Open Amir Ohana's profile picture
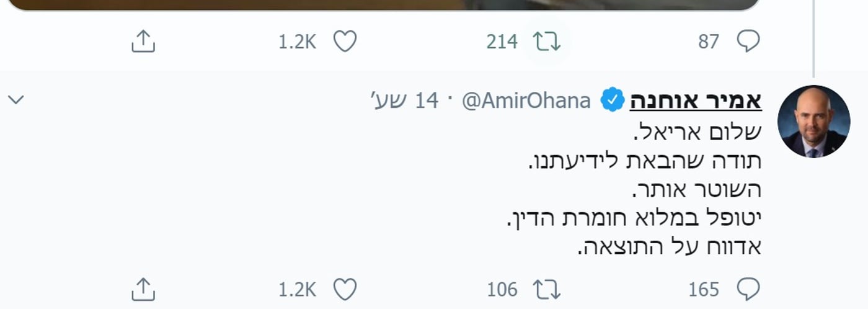 pyautogui.click(x=813, y=122)
